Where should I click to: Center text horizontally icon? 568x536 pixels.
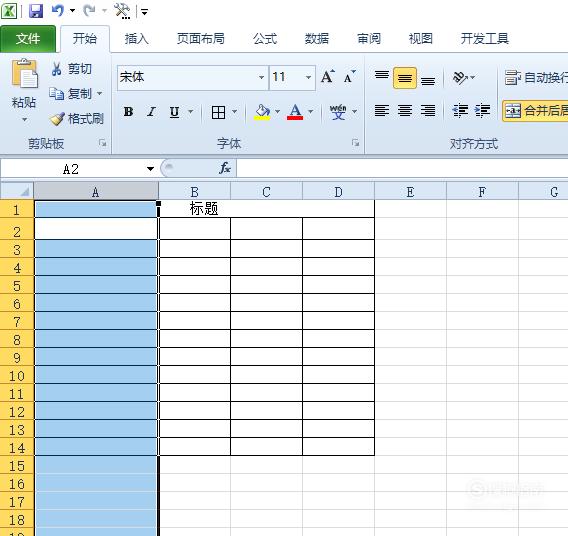tap(405, 110)
